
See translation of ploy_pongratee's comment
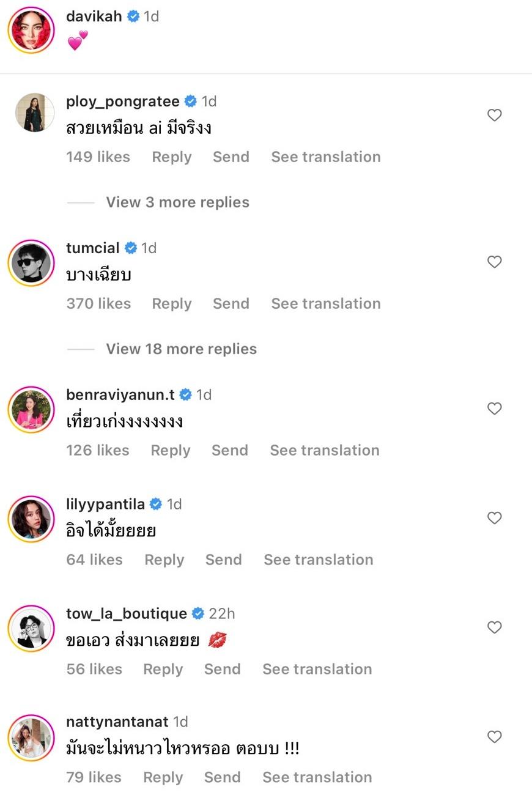coord(325,157)
